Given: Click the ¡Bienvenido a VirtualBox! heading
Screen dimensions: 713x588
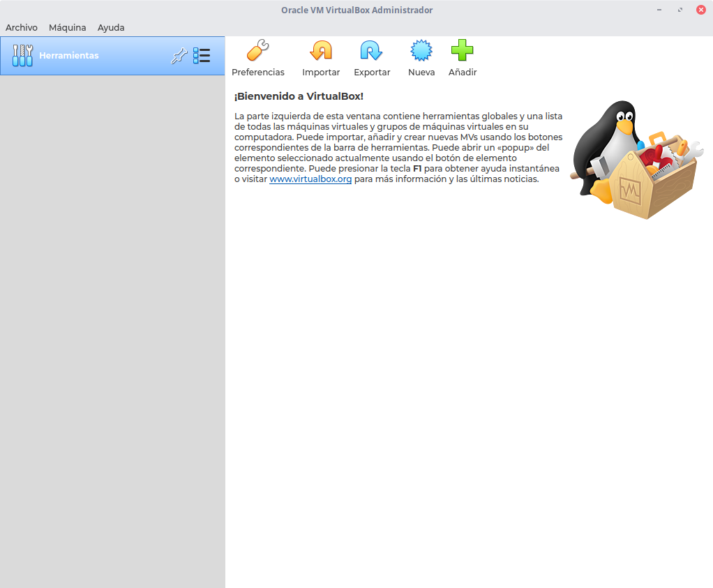Looking at the screenshot, I should 299,96.
